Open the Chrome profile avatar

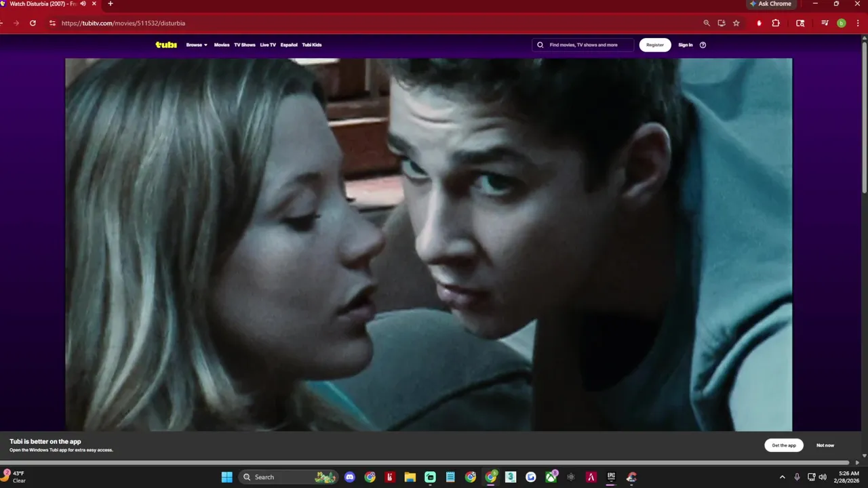[842, 23]
